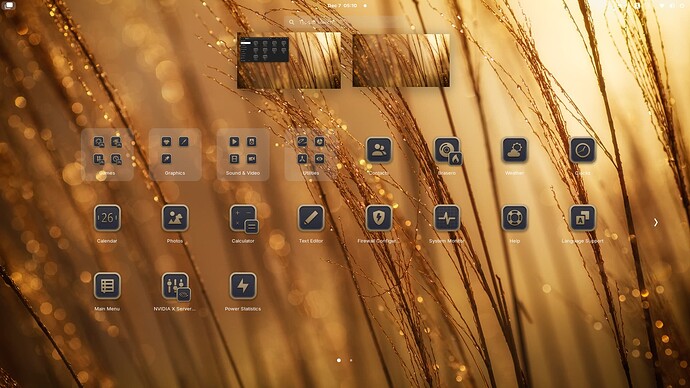Screen dimensions: 690x388
Task: Open the Games app folder
Action: [x=107, y=154]
